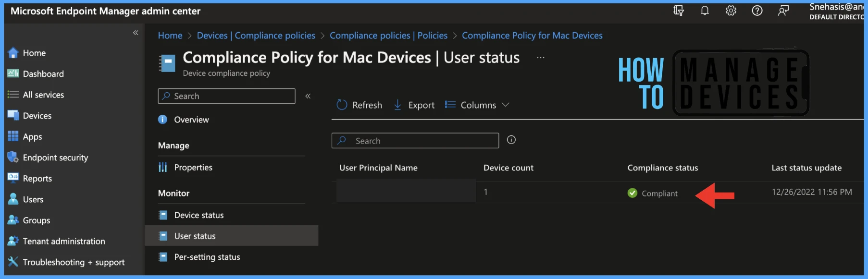
Task: Click the Home house icon in sidebar
Action: pos(13,53)
